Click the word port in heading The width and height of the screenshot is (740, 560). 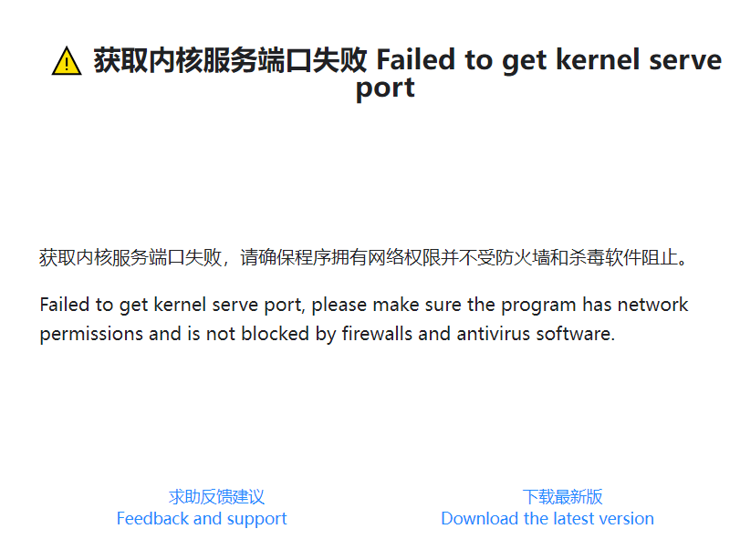click(x=385, y=89)
